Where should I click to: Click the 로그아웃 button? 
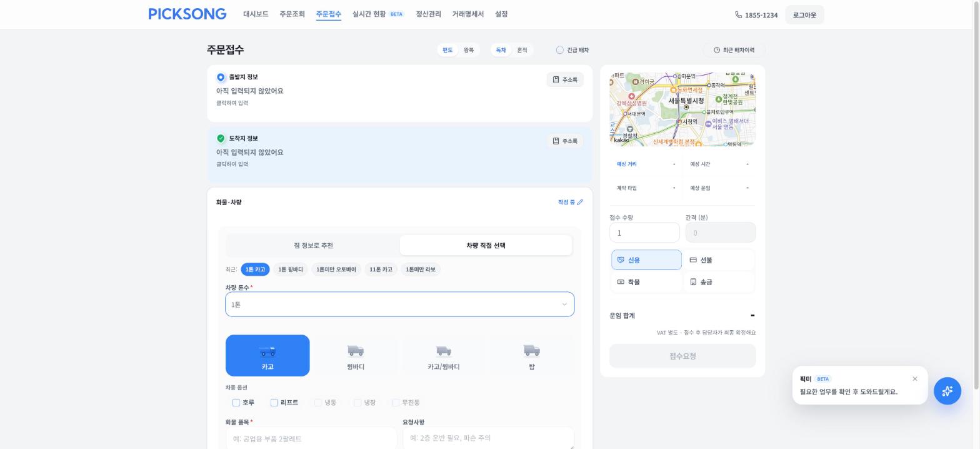[804, 15]
